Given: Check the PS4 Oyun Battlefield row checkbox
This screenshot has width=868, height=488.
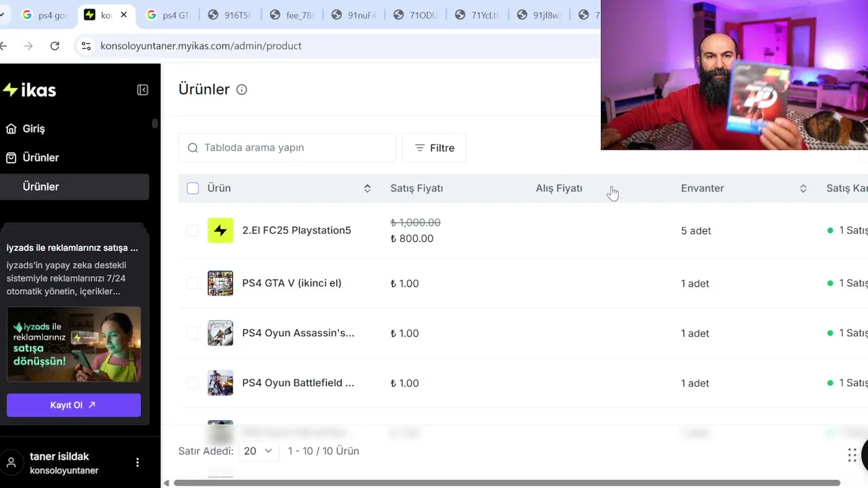Looking at the screenshot, I should [193, 383].
